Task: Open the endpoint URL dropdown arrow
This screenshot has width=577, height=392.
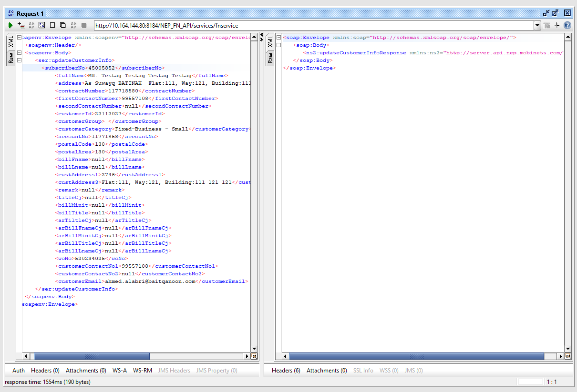Action: point(537,26)
